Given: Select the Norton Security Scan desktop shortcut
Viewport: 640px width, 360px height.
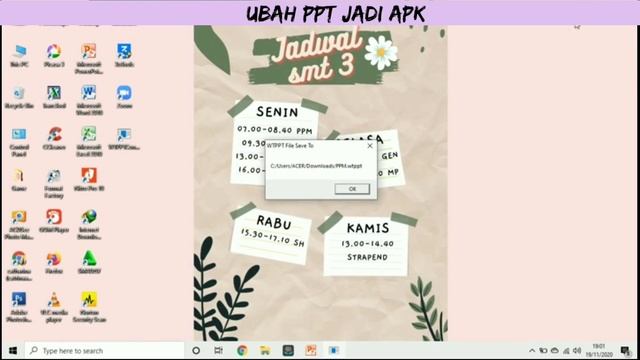Looking at the screenshot, I should [89, 307].
